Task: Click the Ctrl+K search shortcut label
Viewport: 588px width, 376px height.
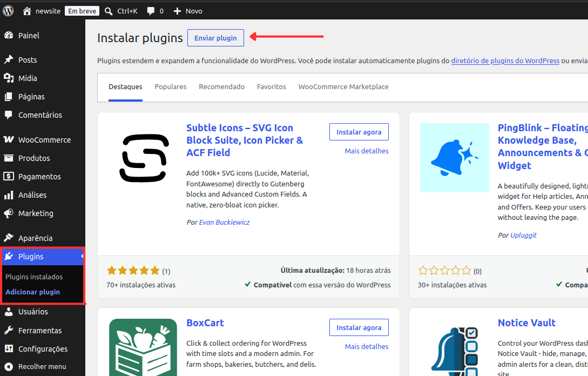Action: [127, 11]
